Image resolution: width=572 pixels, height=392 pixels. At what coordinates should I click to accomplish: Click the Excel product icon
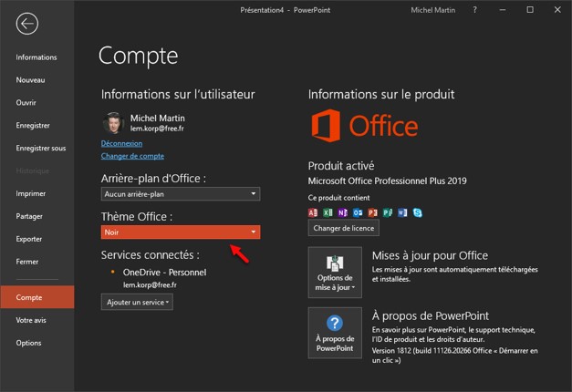pyautogui.click(x=328, y=212)
